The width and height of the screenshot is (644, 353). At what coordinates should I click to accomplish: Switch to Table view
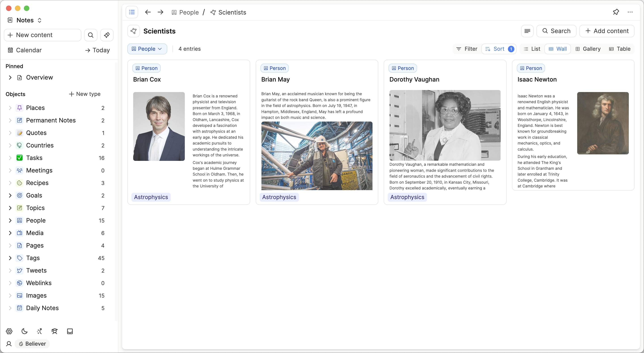click(x=620, y=49)
